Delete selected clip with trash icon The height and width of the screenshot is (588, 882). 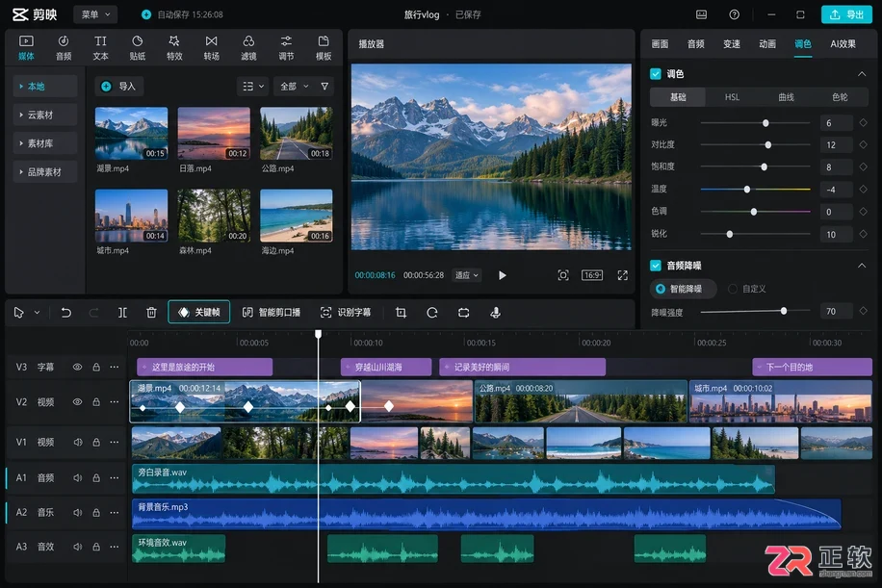[151, 313]
